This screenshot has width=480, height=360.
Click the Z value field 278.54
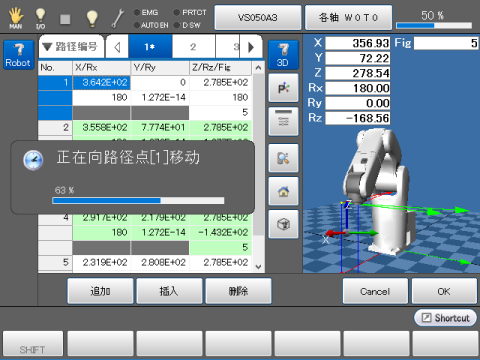[358, 73]
